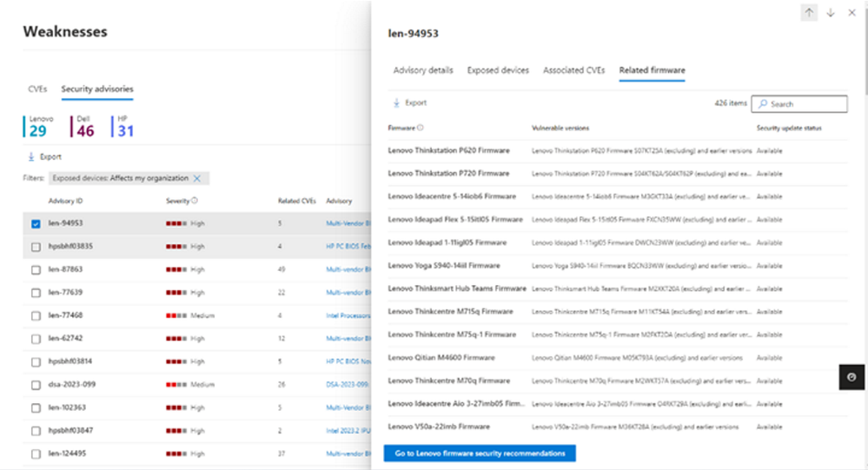The width and height of the screenshot is (868, 470).
Task: Click Go to Lenovo firmware security recommendations
Action: pyautogui.click(x=480, y=453)
